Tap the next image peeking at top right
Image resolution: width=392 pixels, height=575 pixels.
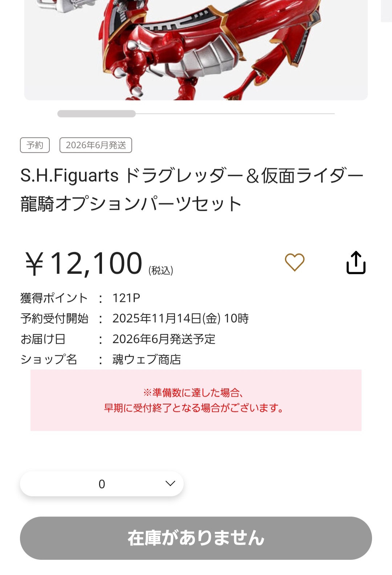point(386,11)
